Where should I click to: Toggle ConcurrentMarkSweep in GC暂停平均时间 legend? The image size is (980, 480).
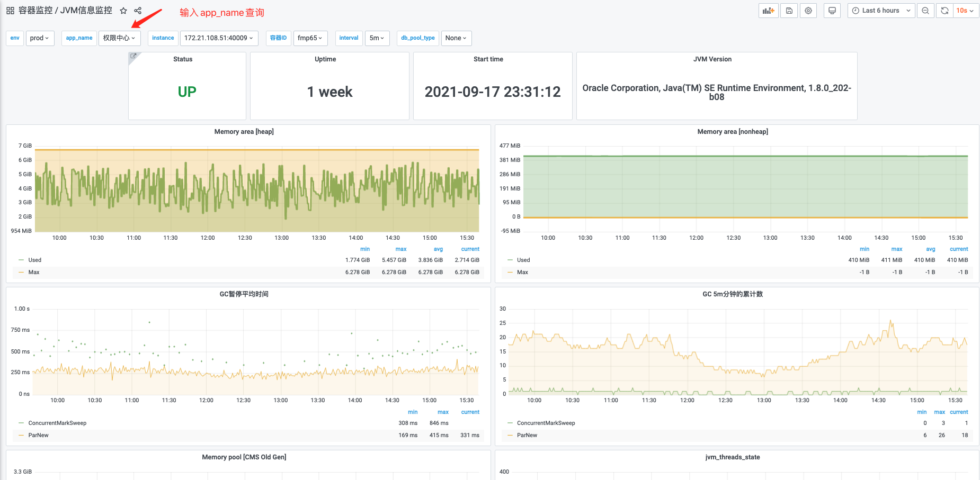coord(57,423)
